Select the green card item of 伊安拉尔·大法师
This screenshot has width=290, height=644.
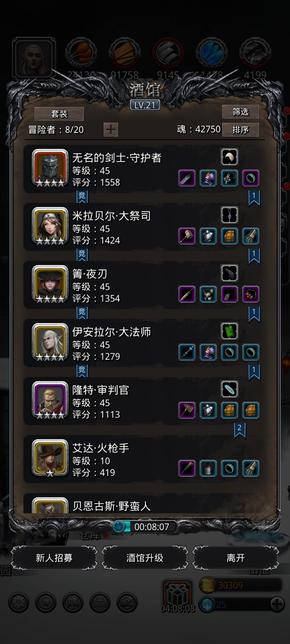click(230, 331)
